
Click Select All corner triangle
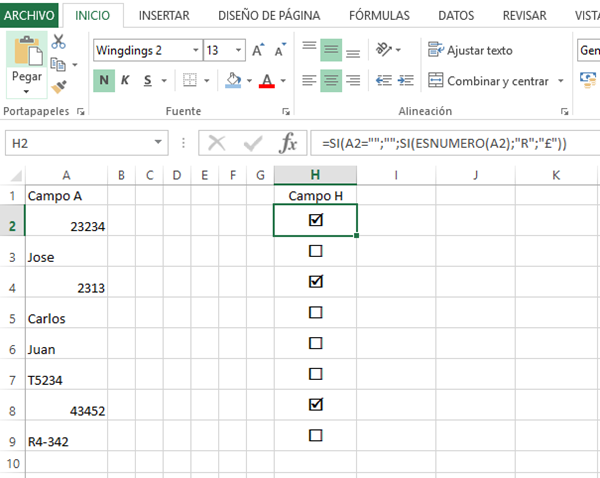(15, 176)
